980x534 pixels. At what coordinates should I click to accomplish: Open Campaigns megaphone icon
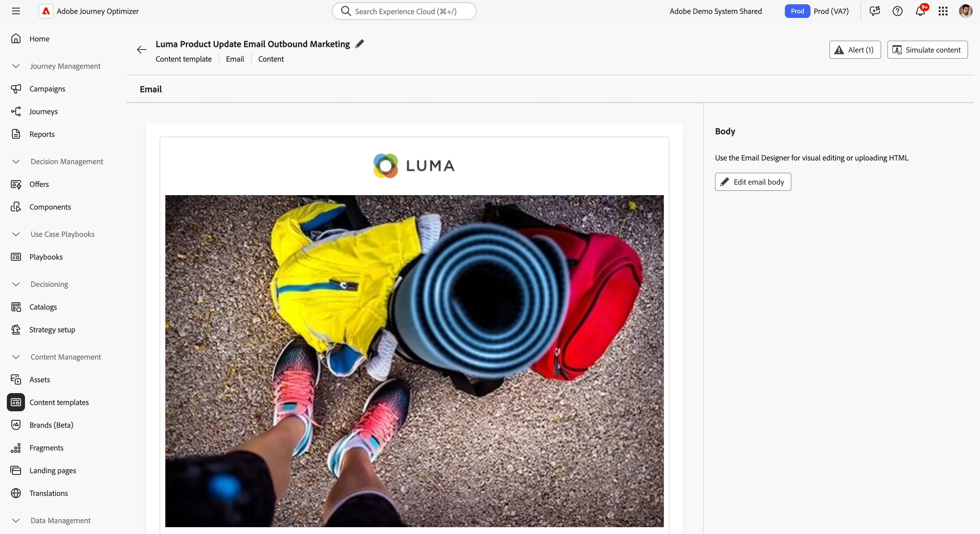point(16,89)
